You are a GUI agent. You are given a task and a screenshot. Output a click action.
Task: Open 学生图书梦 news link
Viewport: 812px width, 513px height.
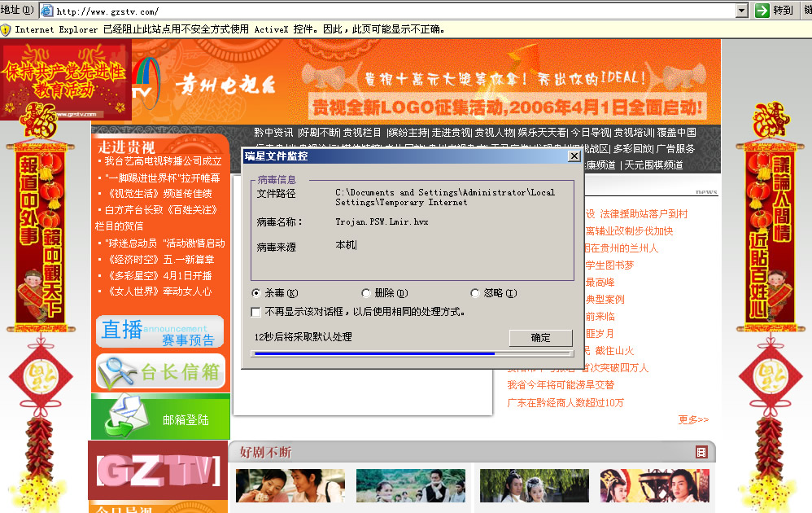[609, 265]
